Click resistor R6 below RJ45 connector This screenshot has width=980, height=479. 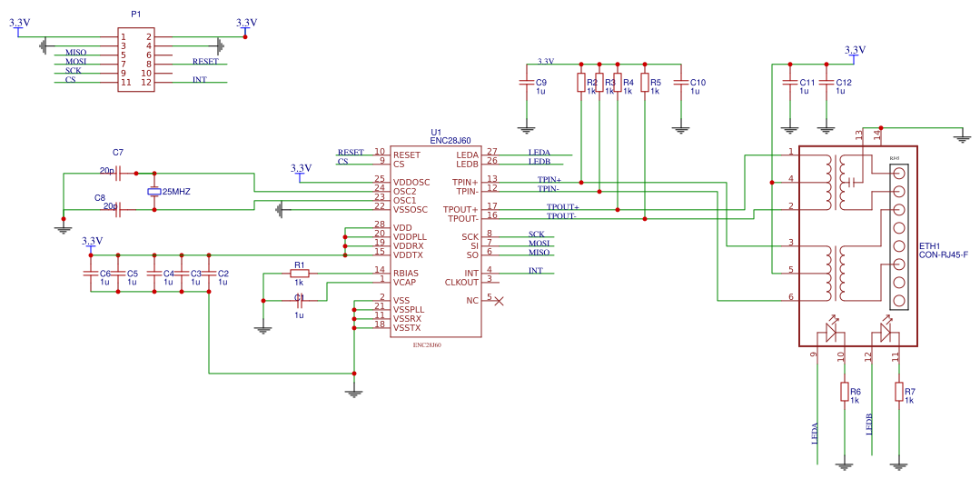pyautogui.click(x=845, y=392)
